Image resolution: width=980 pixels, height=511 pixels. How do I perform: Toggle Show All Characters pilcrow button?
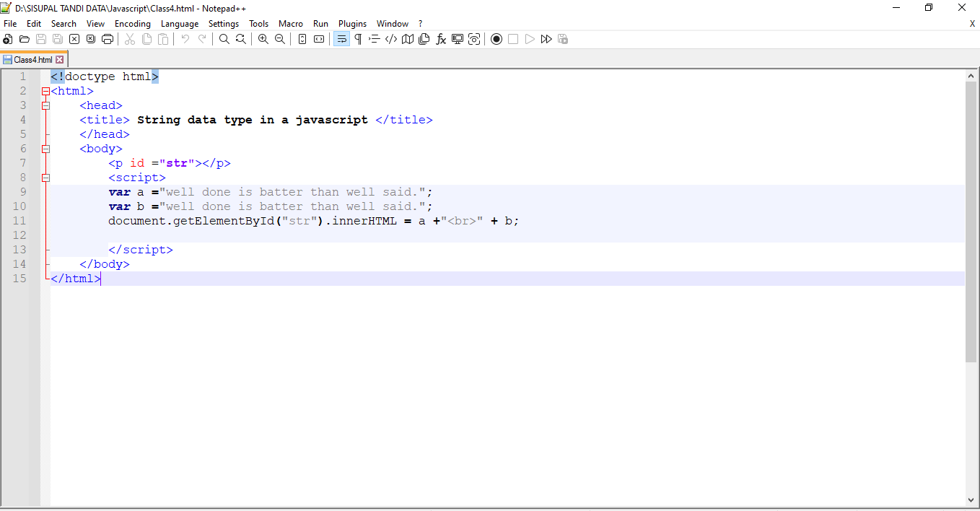(x=358, y=39)
